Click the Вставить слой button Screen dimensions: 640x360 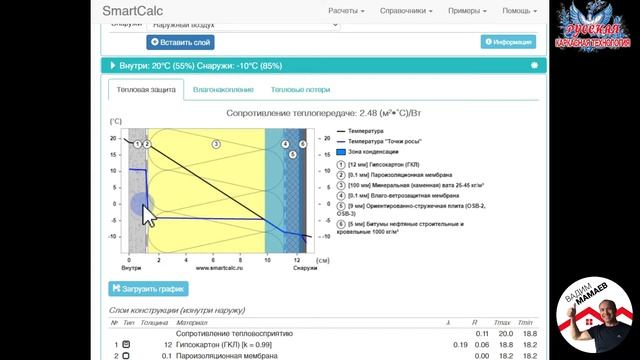180,42
